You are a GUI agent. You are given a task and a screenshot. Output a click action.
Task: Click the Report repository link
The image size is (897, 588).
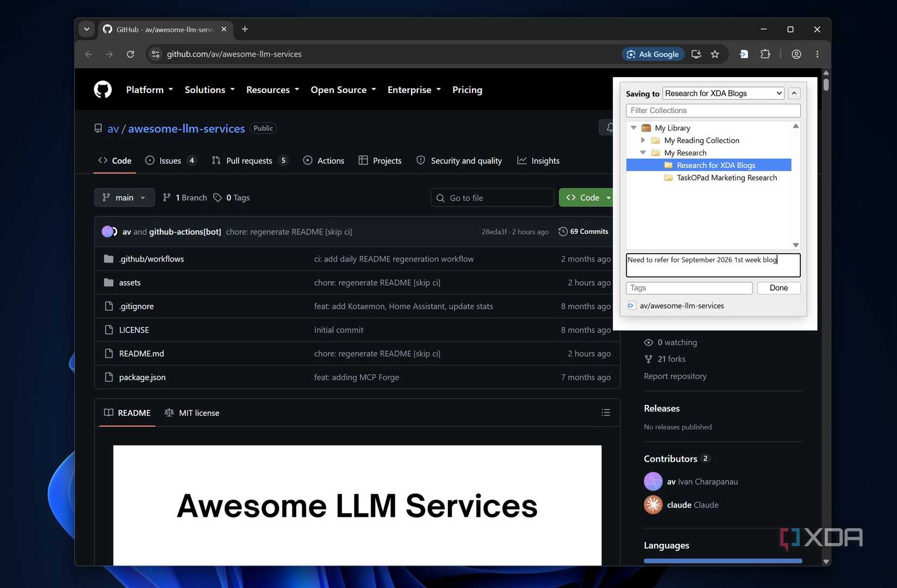pos(675,376)
